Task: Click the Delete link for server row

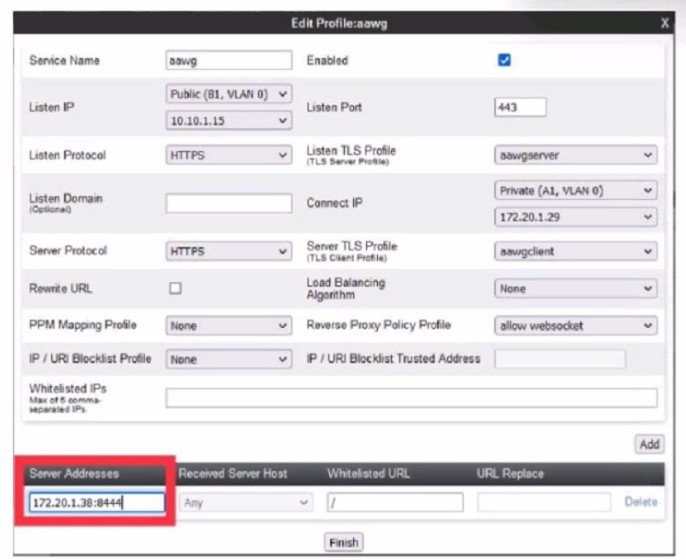Action: pos(641,502)
